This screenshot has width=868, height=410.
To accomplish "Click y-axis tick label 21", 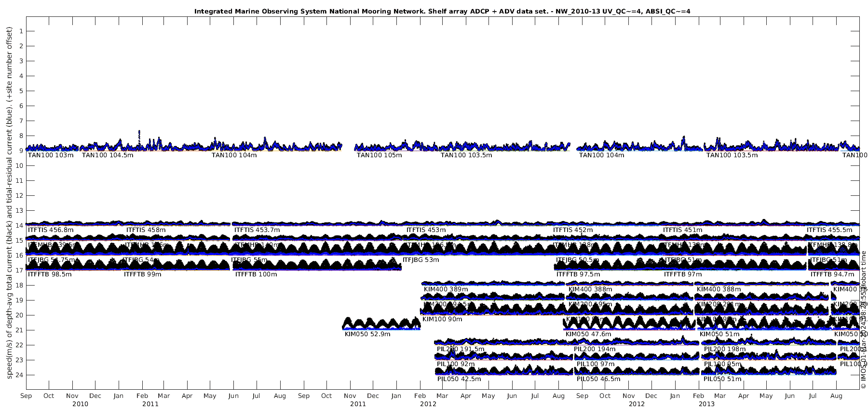I will [19, 330].
